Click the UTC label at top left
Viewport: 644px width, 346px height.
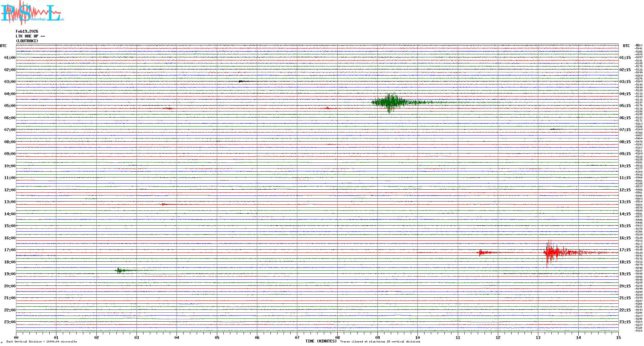pos(3,46)
